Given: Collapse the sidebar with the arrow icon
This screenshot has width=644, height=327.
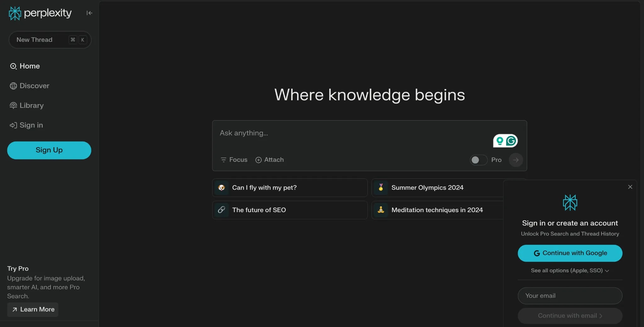Looking at the screenshot, I should (89, 13).
